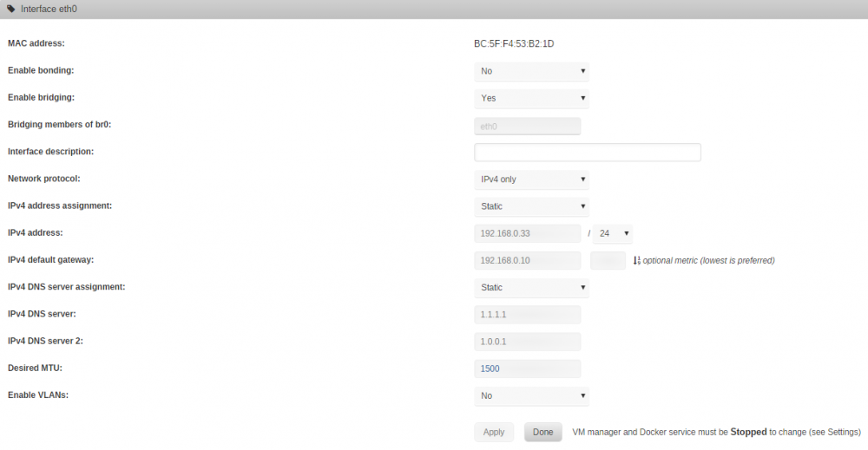868x450 pixels.
Task: Click the optional gateway metric field
Action: pyautogui.click(x=608, y=261)
